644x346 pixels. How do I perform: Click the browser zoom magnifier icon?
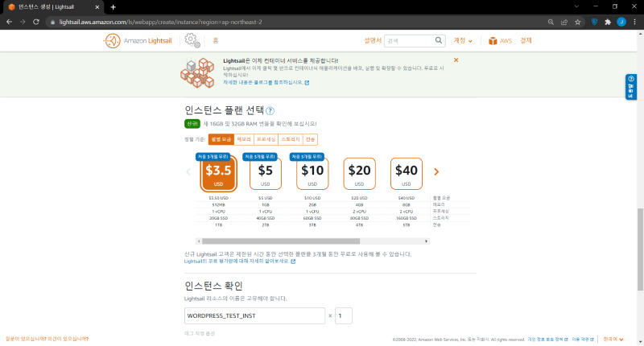pos(551,22)
